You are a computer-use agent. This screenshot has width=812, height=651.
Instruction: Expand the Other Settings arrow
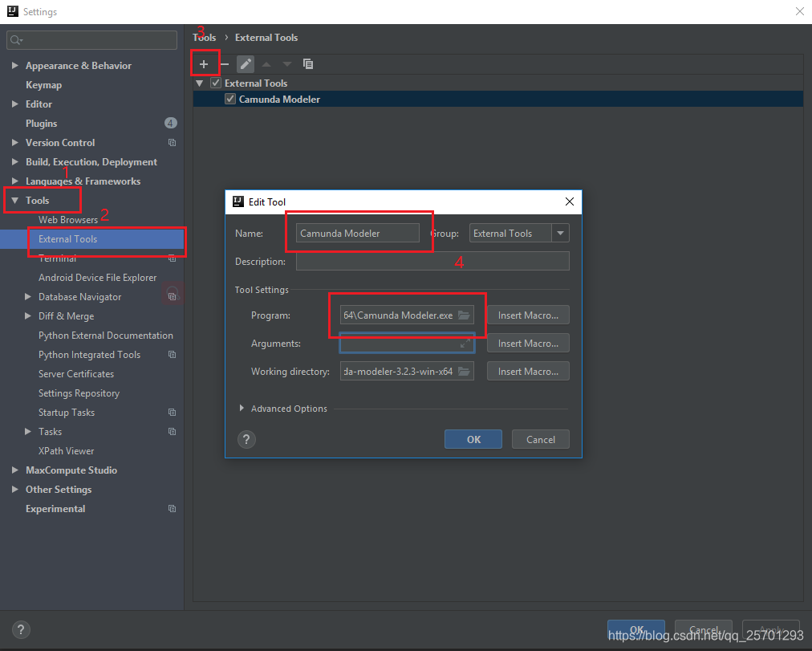tap(15, 490)
